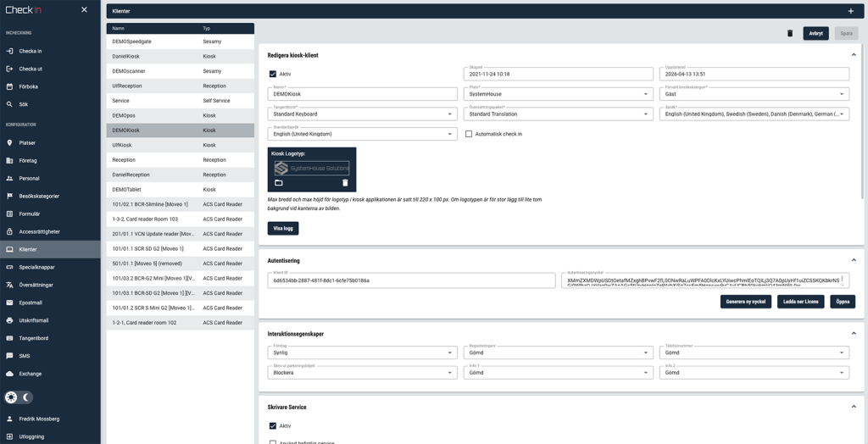Select DEMOTablet client row
The height and width of the screenshot is (444, 868).
pyautogui.click(x=180, y=189)
